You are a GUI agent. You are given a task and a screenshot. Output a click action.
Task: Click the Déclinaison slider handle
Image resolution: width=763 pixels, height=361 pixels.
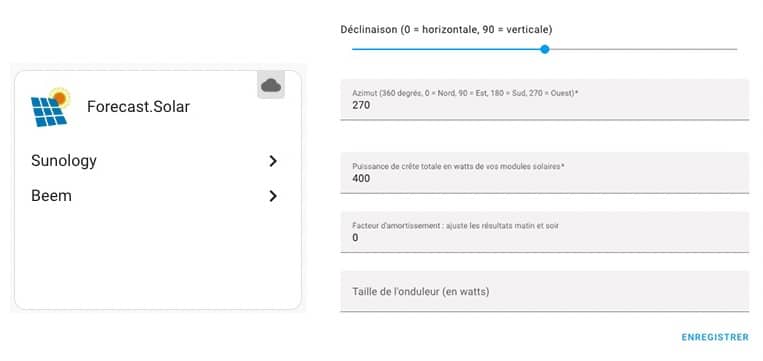pos(545,49)
